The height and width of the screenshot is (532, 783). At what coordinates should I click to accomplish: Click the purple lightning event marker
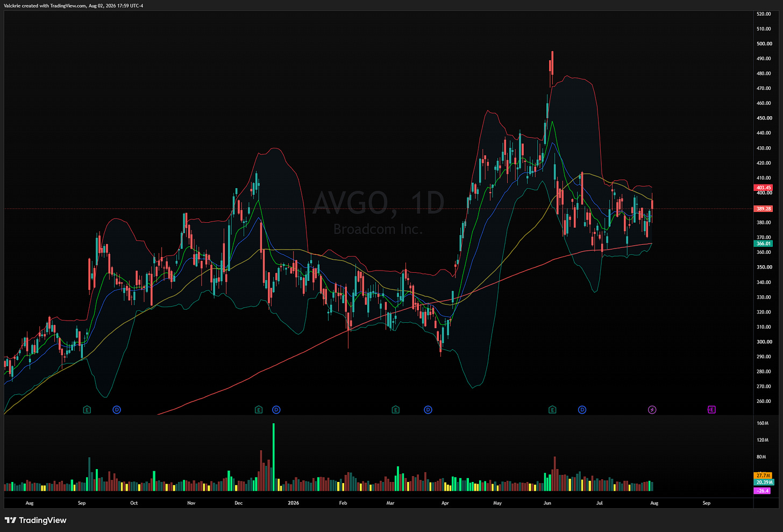click(x=652, y=410)
